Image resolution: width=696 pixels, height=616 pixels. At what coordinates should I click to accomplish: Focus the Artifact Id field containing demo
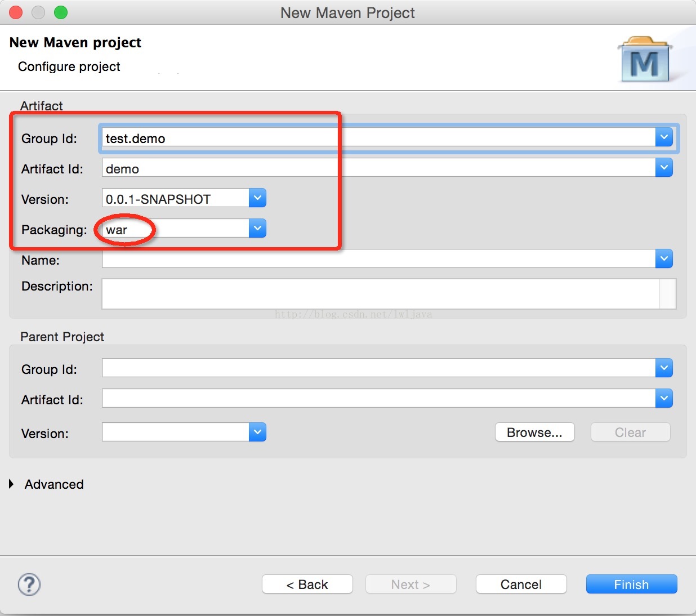click(378, 168)
